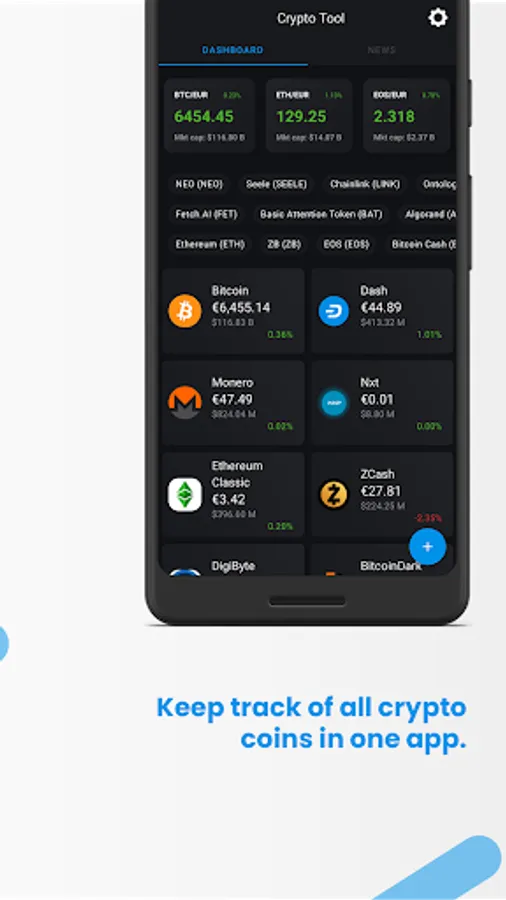Open settings via the gear icon
506x900 pixels.
coord(438,18)
